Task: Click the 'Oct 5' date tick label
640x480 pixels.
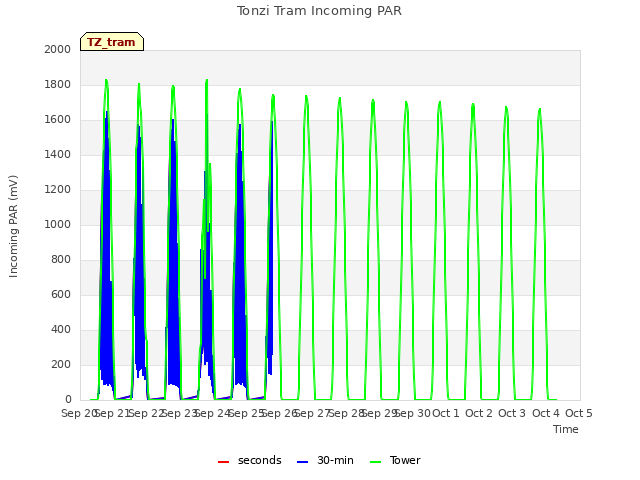Action: tap(579, 413)
